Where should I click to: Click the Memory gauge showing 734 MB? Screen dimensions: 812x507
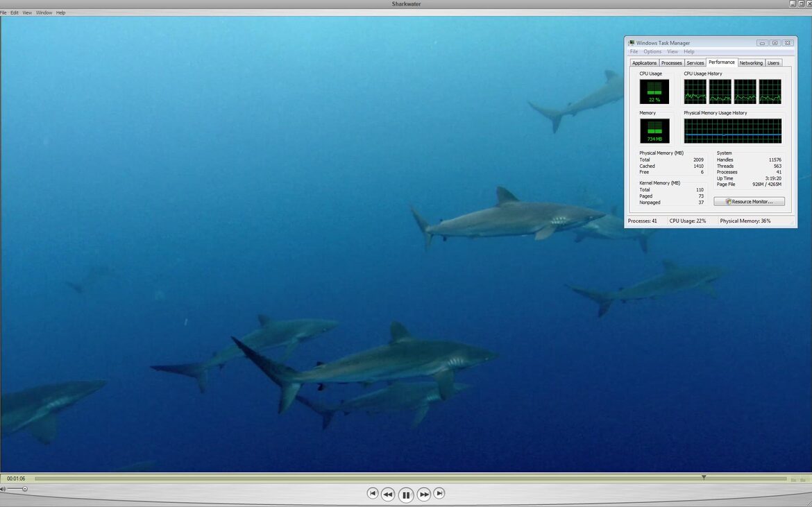654,131
